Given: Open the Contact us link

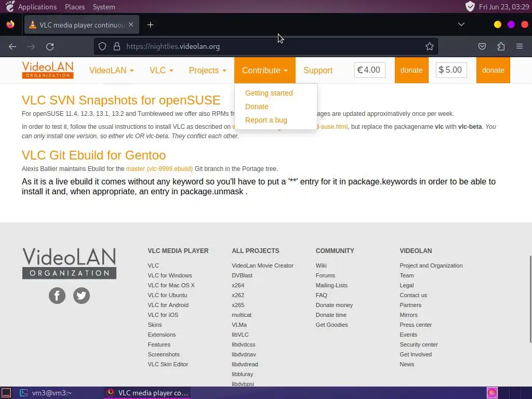Looking at the screenshot, I should pos(413,295).
